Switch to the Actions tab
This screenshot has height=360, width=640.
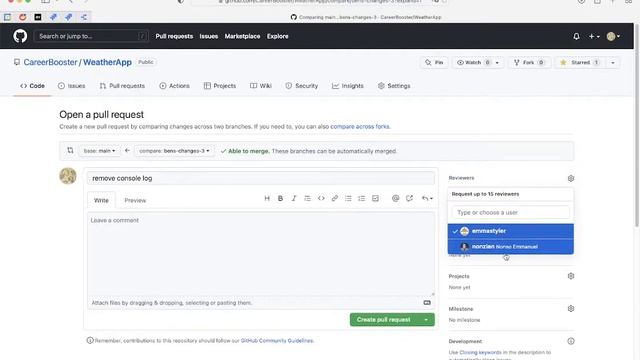tap(174, 86)
